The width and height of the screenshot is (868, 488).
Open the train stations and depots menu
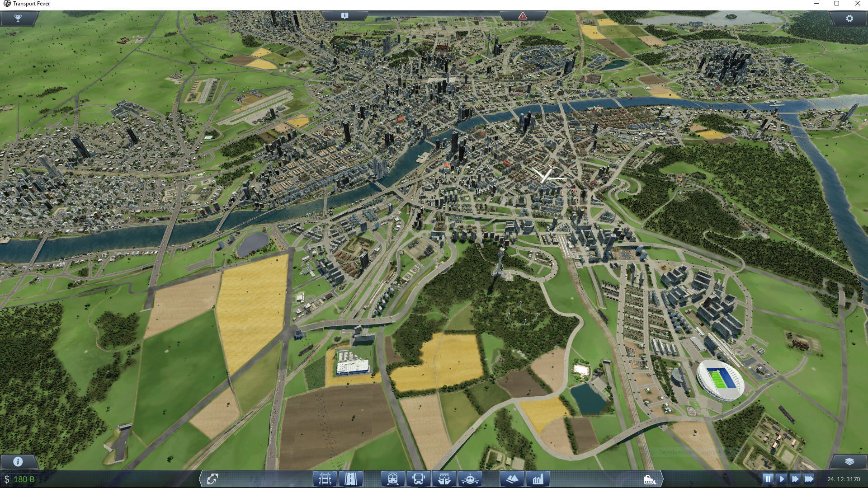coord(392,478)
